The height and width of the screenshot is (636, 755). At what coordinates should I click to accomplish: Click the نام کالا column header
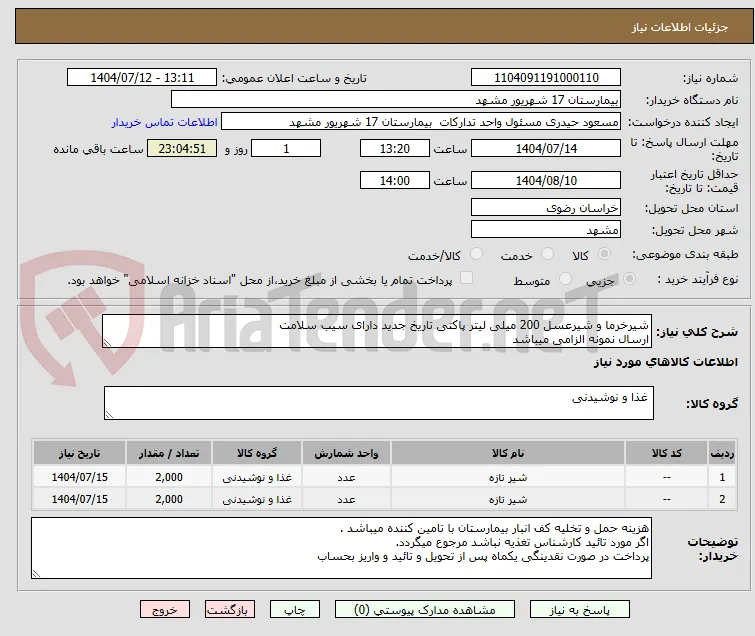point(508,453)
